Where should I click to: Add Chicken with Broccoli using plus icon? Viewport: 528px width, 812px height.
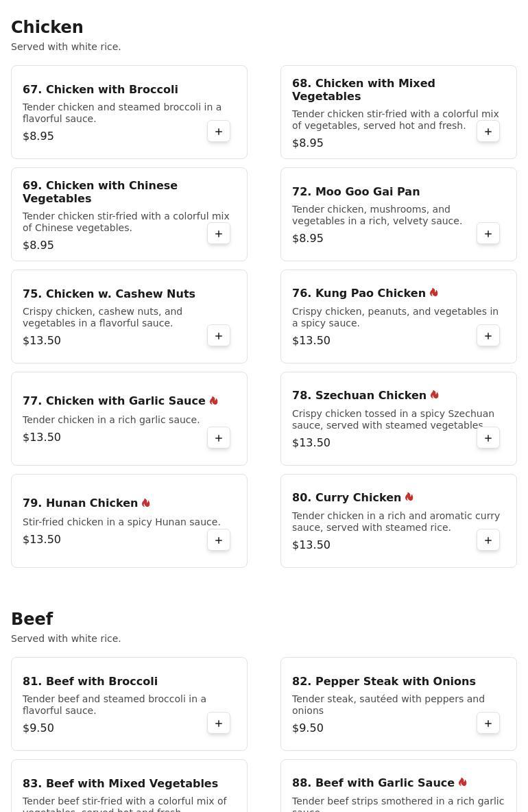219,132
